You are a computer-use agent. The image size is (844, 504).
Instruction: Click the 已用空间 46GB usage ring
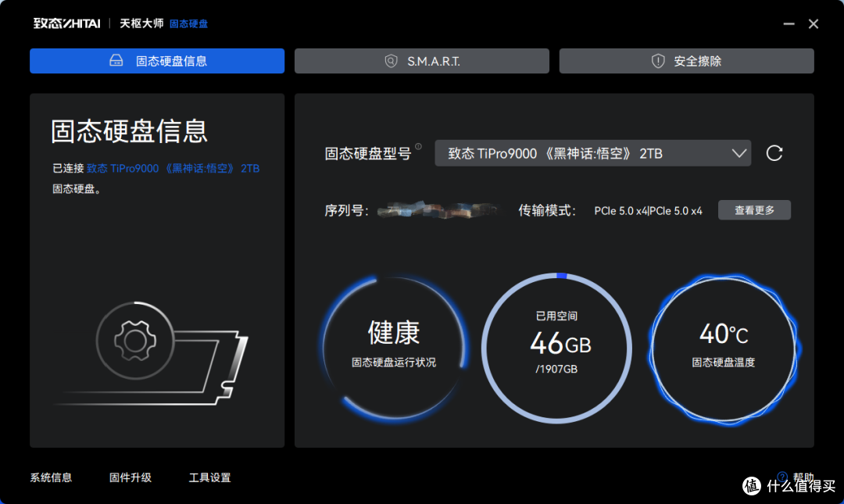point(556,348)
